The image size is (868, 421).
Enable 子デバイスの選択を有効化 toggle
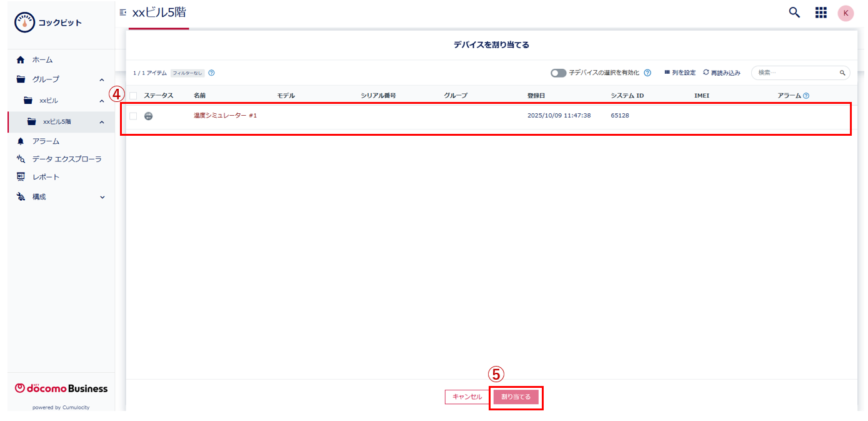tap(558, 73)
